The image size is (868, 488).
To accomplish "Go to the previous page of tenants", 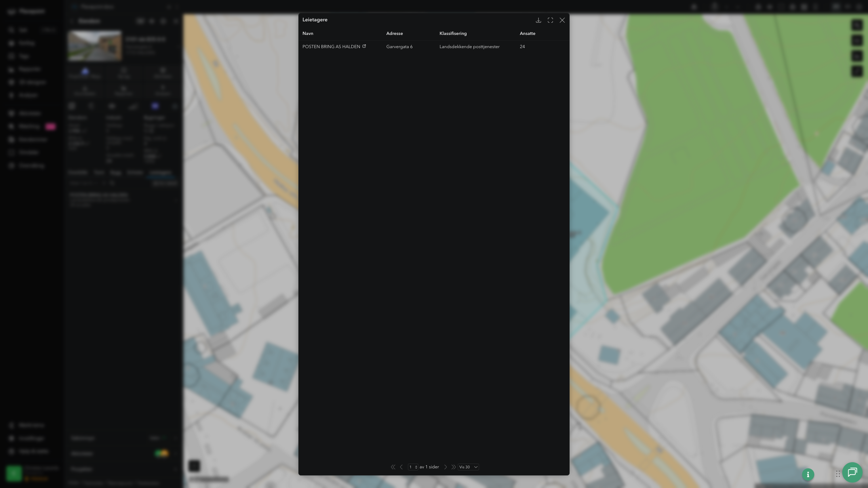I will (x=401, y=467).
